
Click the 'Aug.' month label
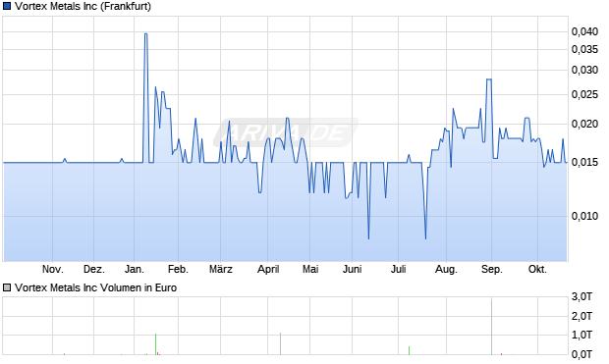point(446,269)
